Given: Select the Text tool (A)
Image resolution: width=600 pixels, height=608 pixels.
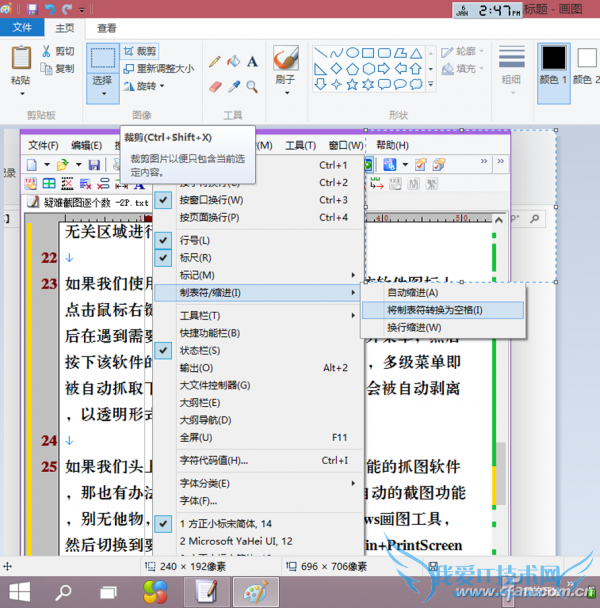Looking at the screenshot, I should tap(253, 61).
